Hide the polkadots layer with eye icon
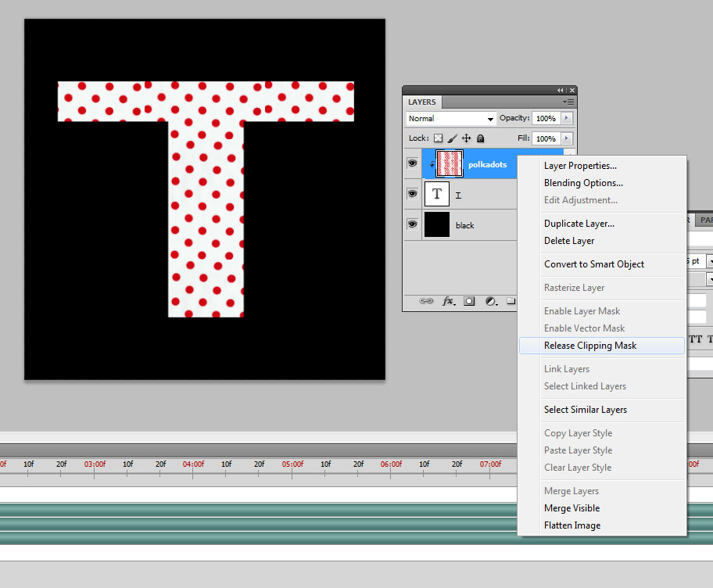The image size is (713, 588). click(412, 163)
